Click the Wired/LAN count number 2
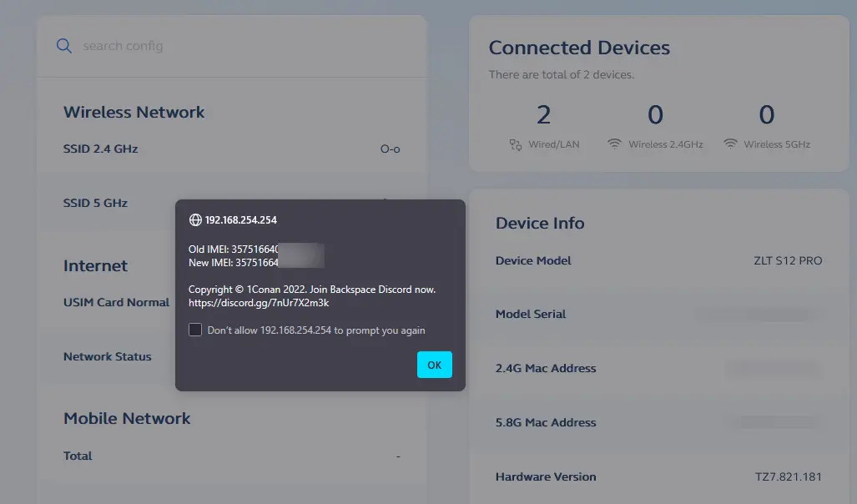 pyautogui.click(x=543, y=115)
